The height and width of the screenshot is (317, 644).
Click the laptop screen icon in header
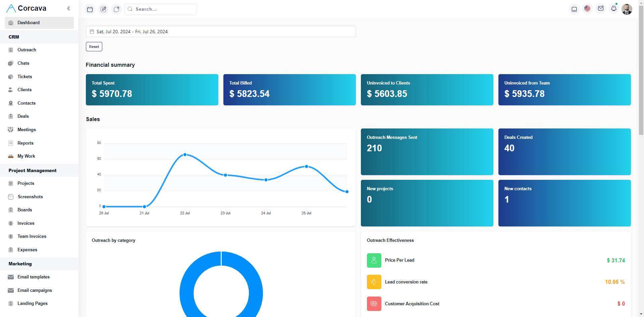[574, 9]
